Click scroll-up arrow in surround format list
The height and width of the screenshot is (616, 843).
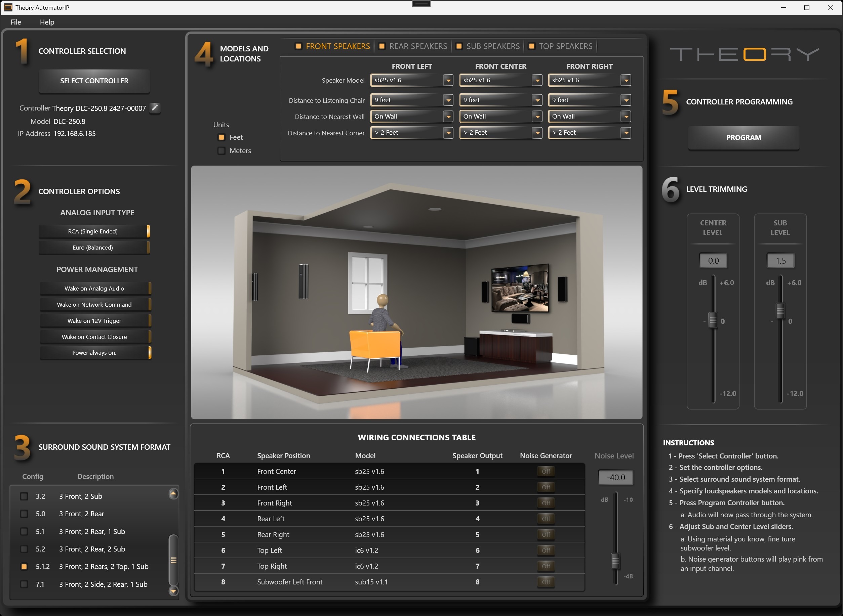(x=173, y=494)
